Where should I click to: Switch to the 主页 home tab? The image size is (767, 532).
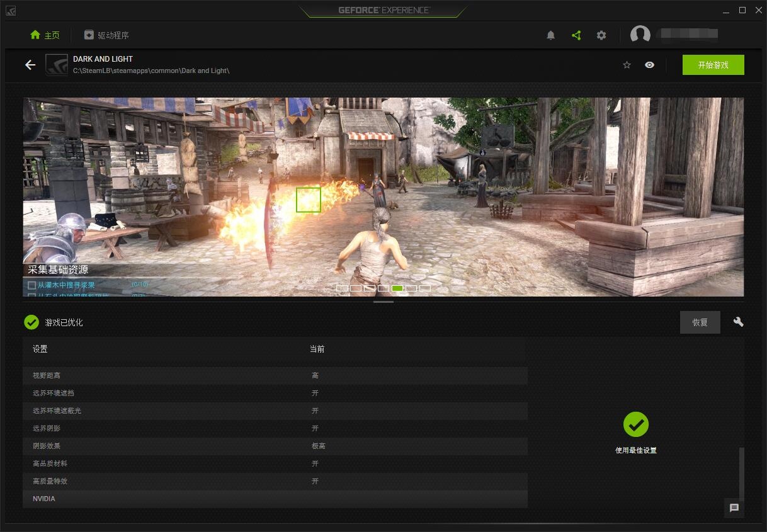45,35
